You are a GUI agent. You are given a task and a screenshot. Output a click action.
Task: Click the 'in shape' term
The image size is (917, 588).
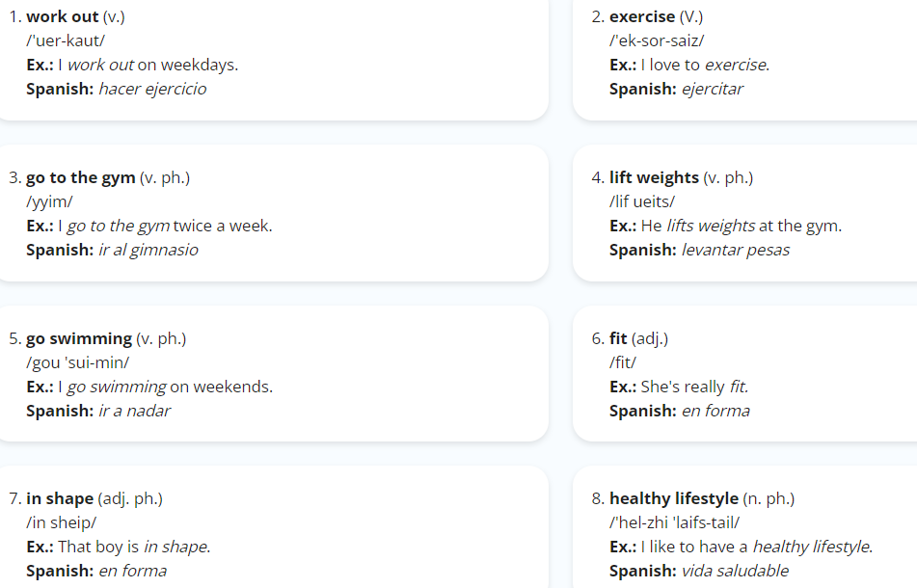pos(60,499)
